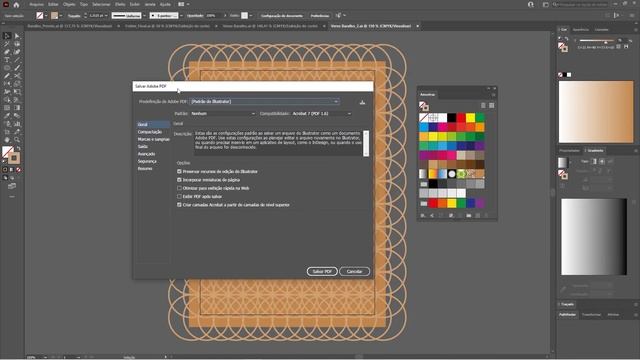Switch to the list view icon in Amostras panel

483,105
